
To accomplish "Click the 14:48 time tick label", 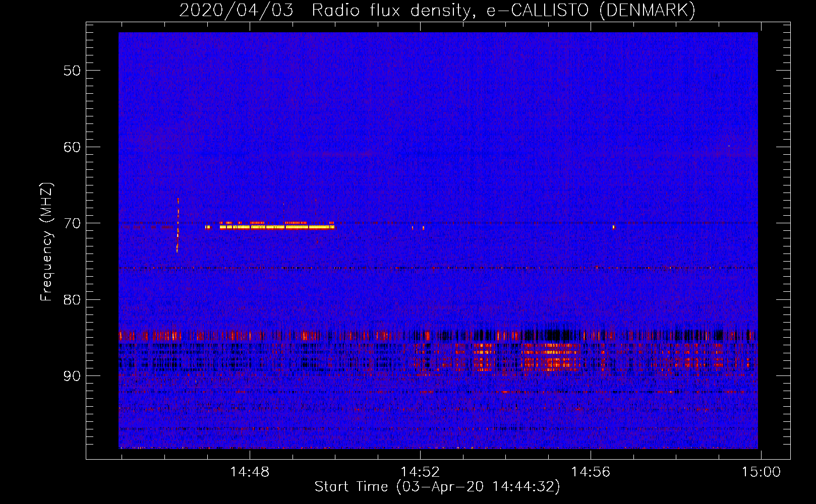I will tap(250, 472).
